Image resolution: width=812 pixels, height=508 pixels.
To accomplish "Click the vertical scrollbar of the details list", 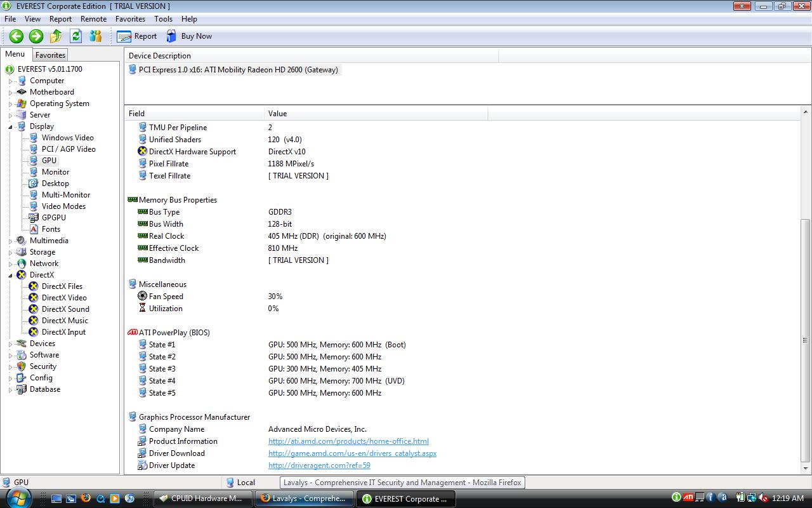I will [806, 340].
